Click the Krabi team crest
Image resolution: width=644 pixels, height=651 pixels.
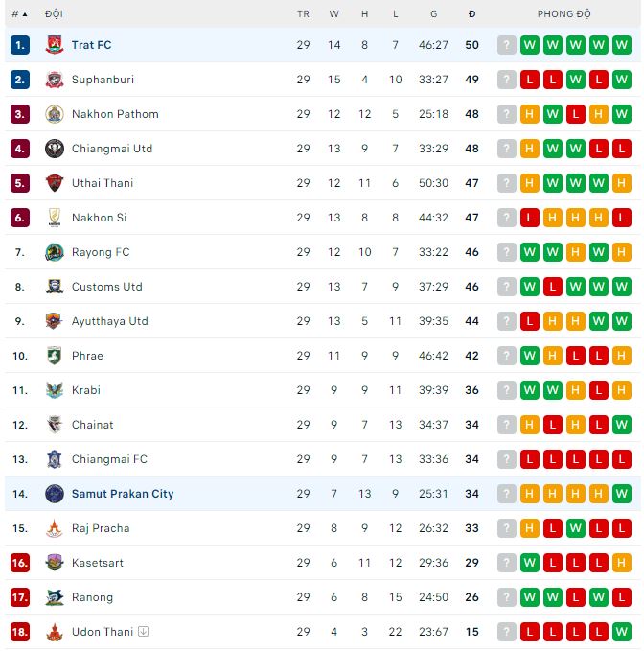pos(54,390)
